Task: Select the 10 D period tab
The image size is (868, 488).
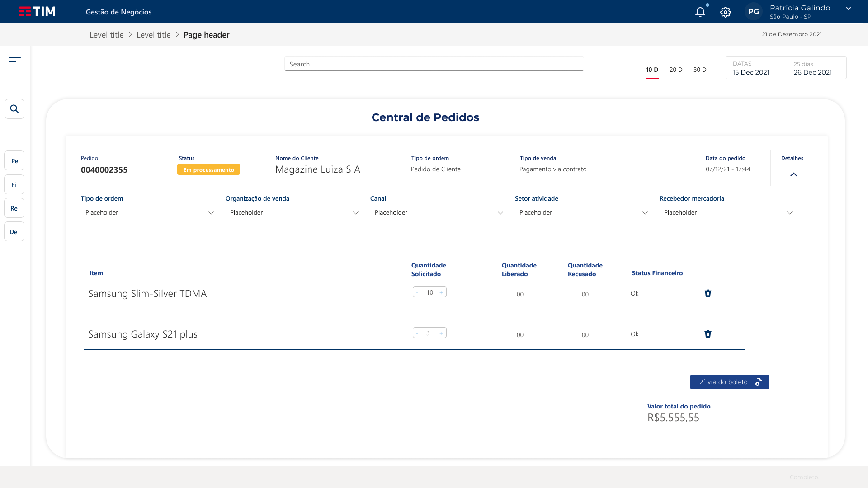Action: [x=652, y=70]
